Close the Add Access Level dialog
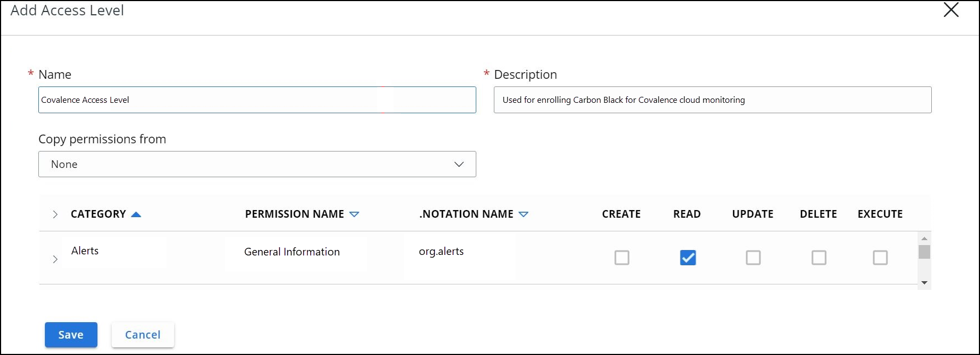 click(951, 10)
